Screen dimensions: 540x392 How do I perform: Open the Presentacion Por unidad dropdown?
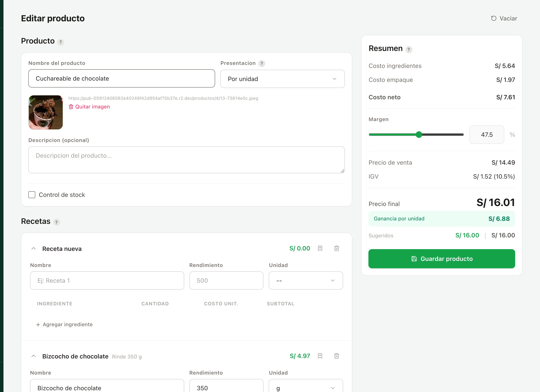tap(282, 79)
